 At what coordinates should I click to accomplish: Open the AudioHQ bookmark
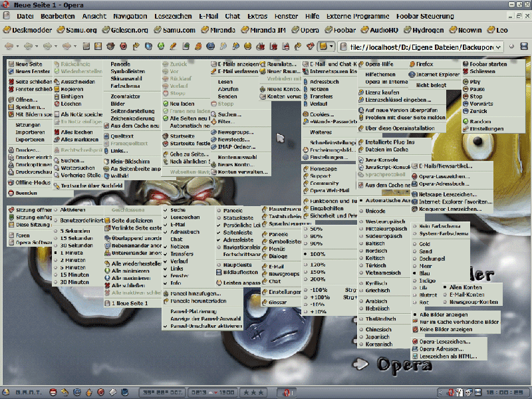[x=380, y=30]
